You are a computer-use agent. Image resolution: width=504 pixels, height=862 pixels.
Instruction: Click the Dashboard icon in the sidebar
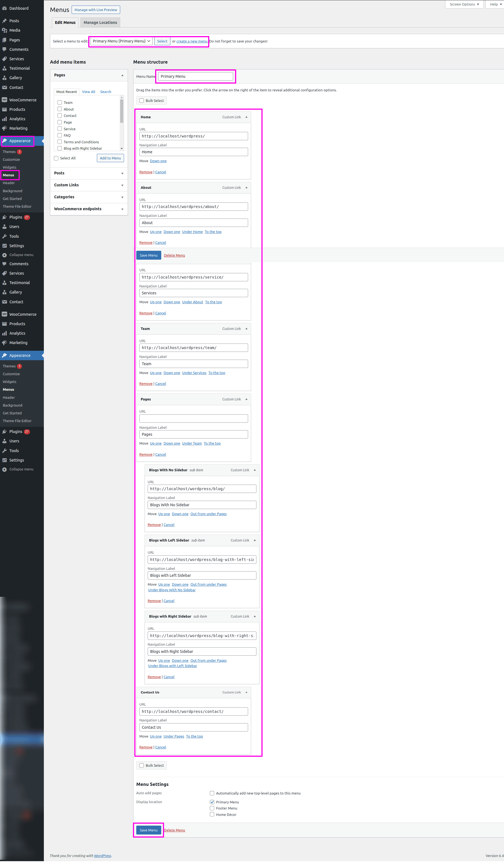click(x=4, y=8)
